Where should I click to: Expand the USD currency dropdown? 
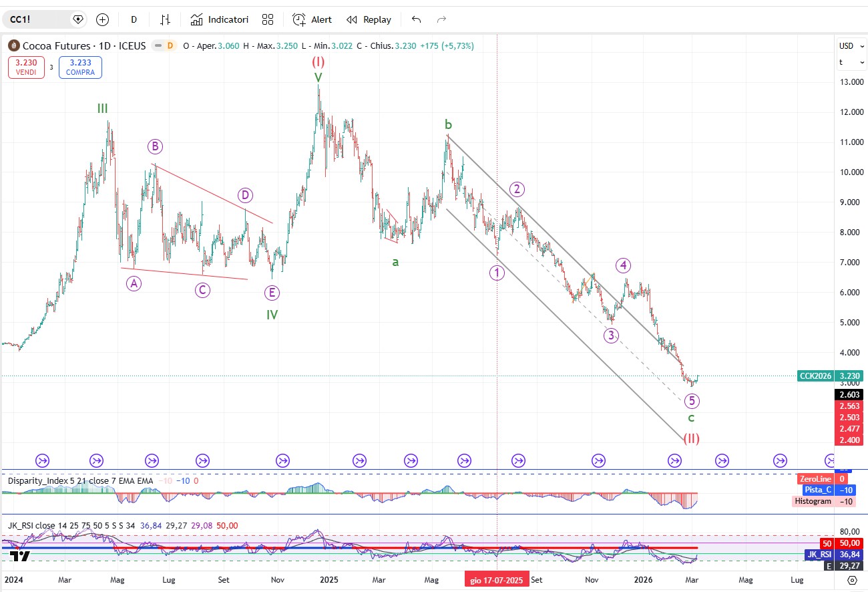pos(851,46)
